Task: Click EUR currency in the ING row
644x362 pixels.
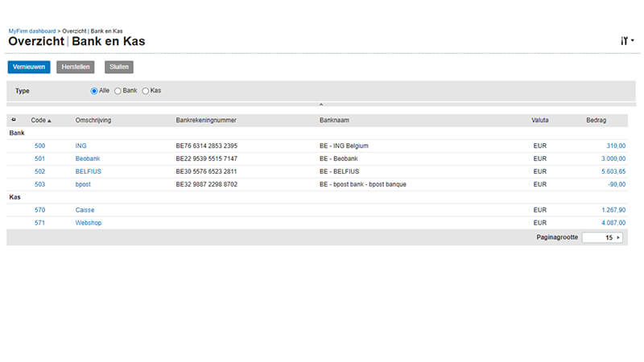Action: 539,146
